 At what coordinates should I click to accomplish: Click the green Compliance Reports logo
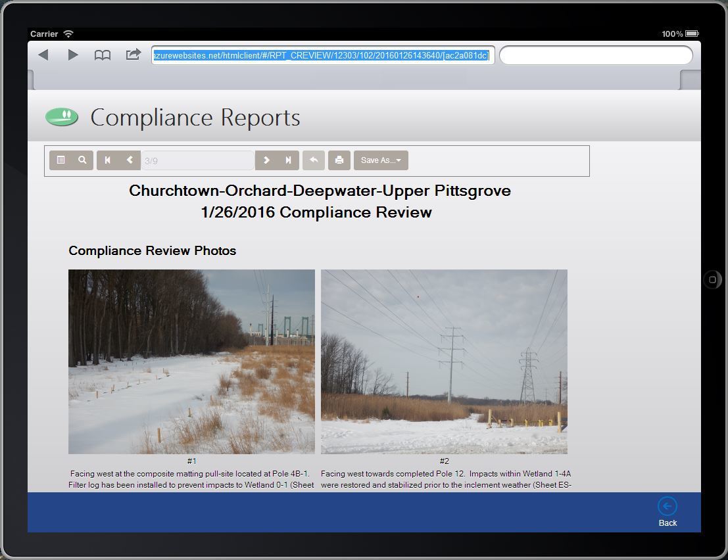[x=62, y=117]
